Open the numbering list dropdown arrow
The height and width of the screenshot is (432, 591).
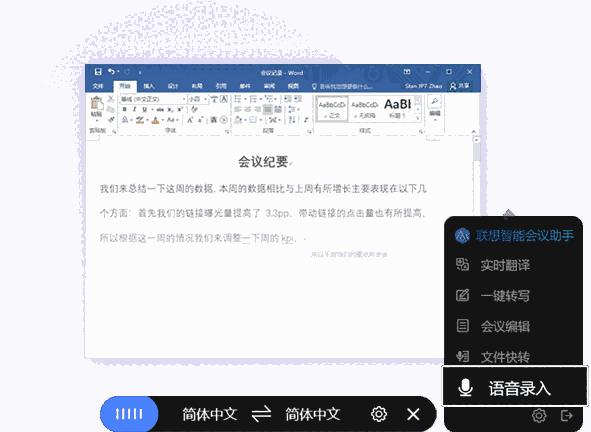(261, 99)
